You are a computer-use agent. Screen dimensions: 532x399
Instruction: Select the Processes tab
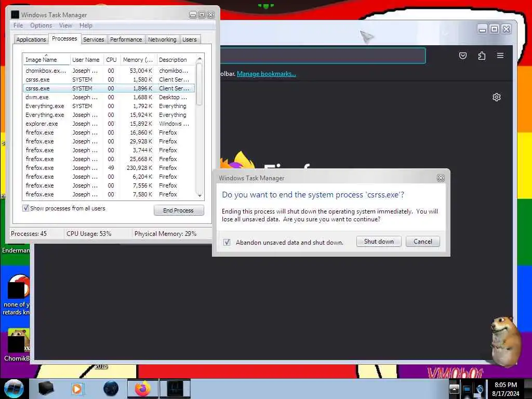[64, 38]
